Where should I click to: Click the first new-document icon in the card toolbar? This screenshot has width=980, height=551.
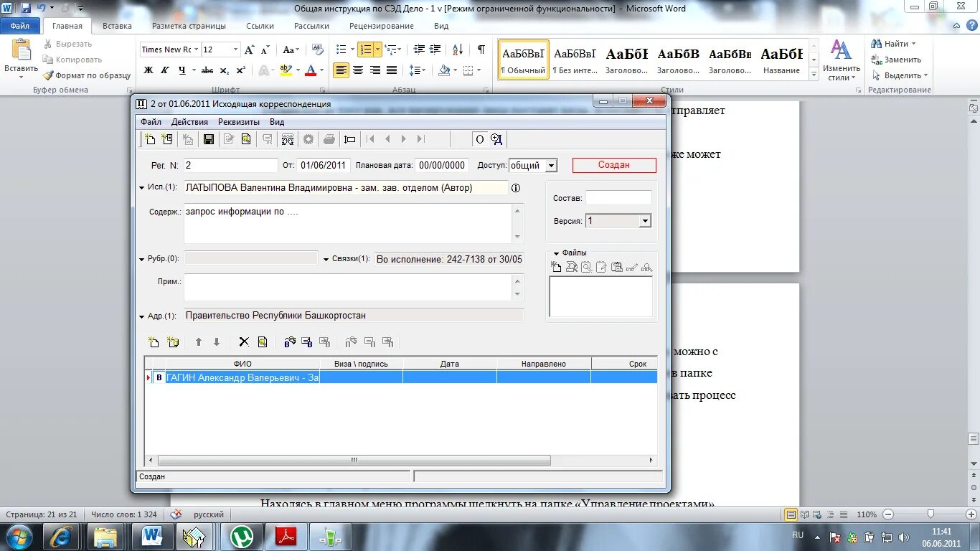coord(149,139)
